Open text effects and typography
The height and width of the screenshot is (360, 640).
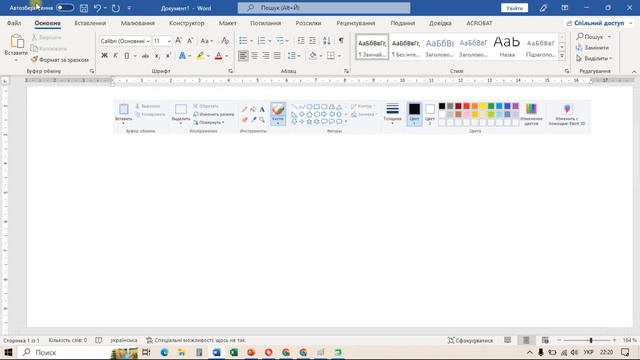pyautogui.click(x=182, y=56)
